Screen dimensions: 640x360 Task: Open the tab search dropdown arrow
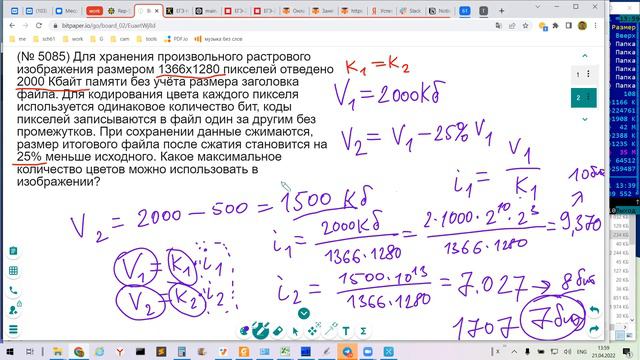pyautogui.click(x=538, y=7)
